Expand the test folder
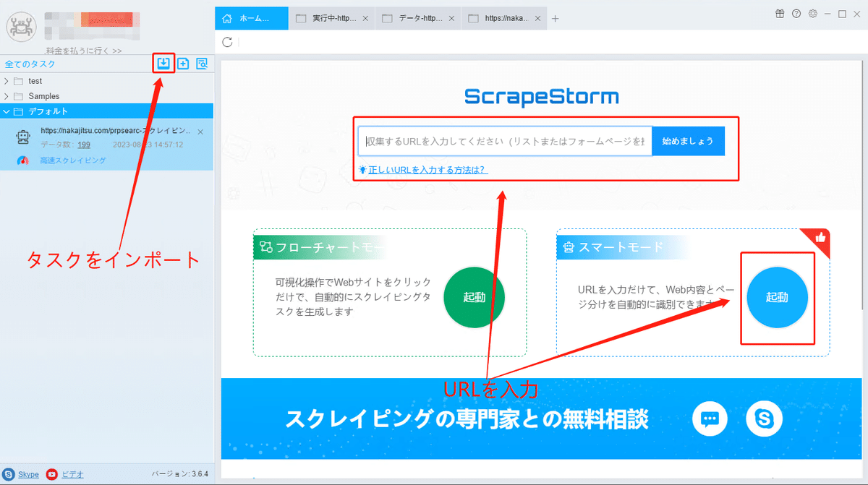 point(7,81)
